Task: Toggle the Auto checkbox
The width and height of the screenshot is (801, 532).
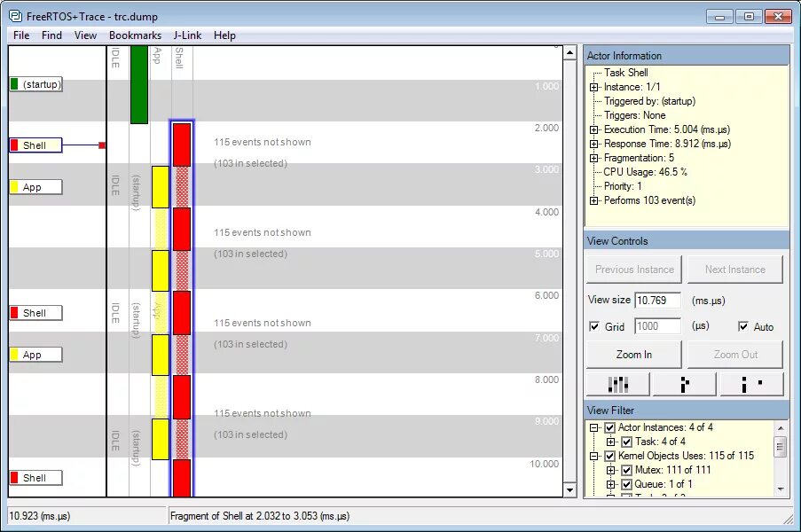Action: coord(743,327)
